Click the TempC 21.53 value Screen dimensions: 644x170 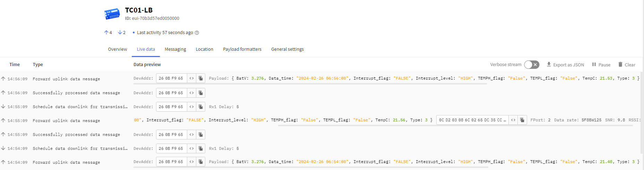click(x=606, y=78)
